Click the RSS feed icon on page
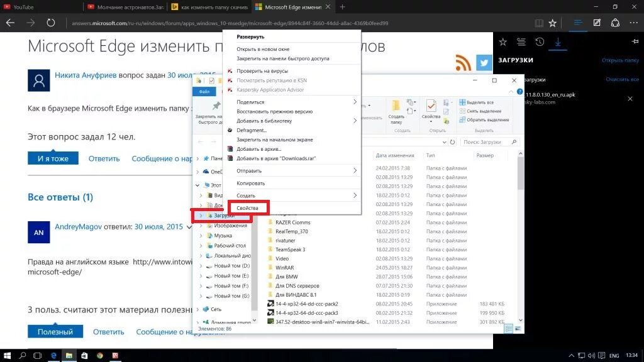 point(464,63)
